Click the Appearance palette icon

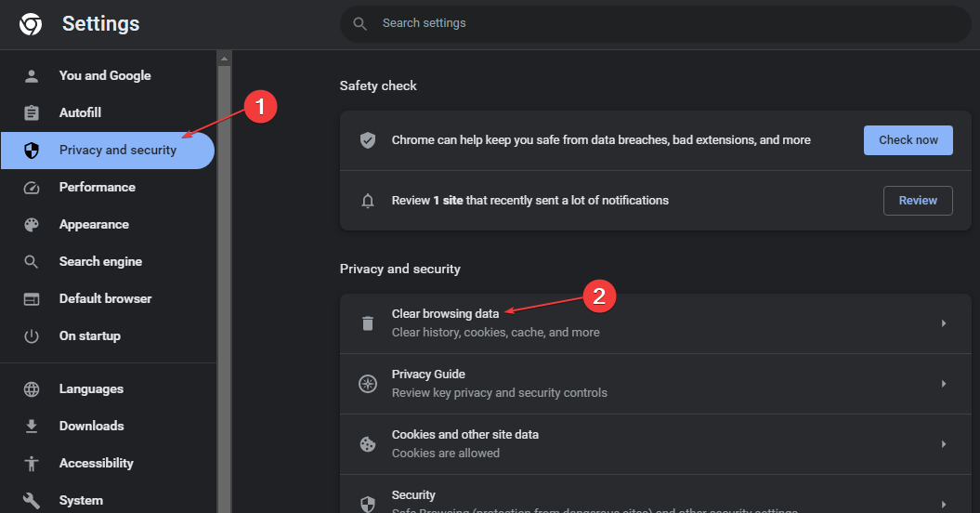[32, 225]
